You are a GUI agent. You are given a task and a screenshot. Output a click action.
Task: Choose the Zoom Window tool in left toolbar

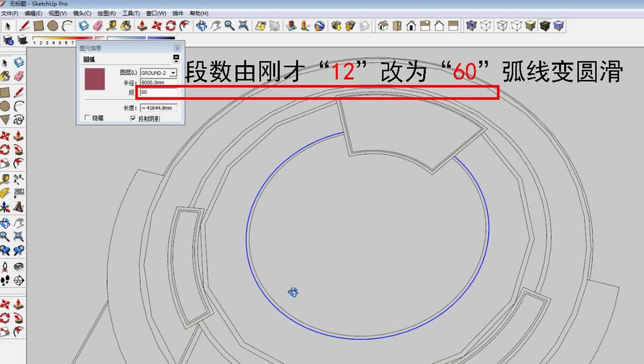[19, 236]
